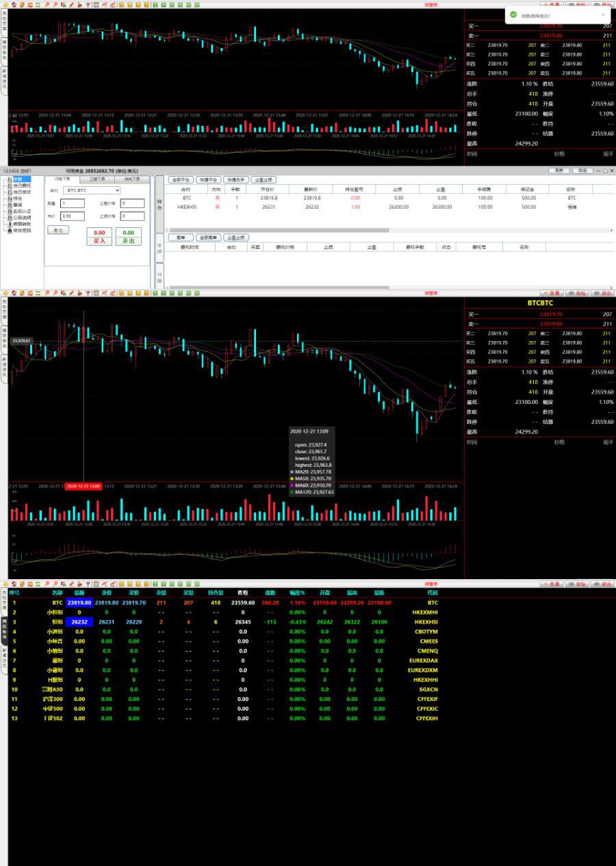
Task: Select the pencil drawing tool icon in the toolbar
Action: point(71,4)
